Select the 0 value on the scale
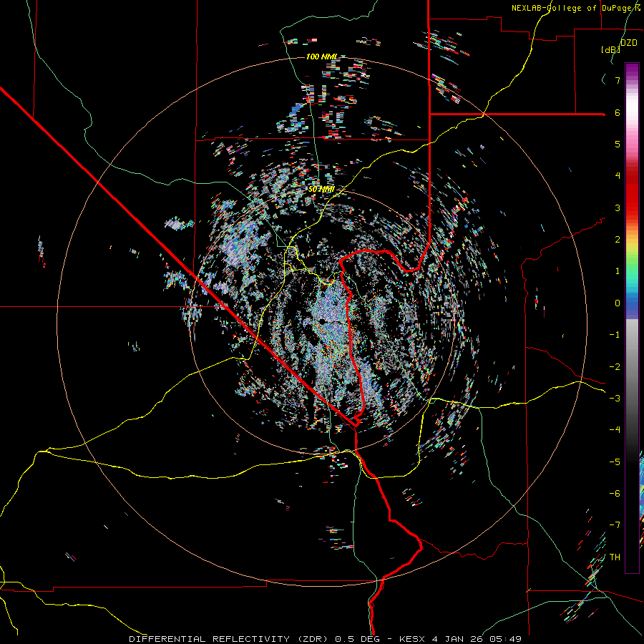 click(x=618, y=303)
